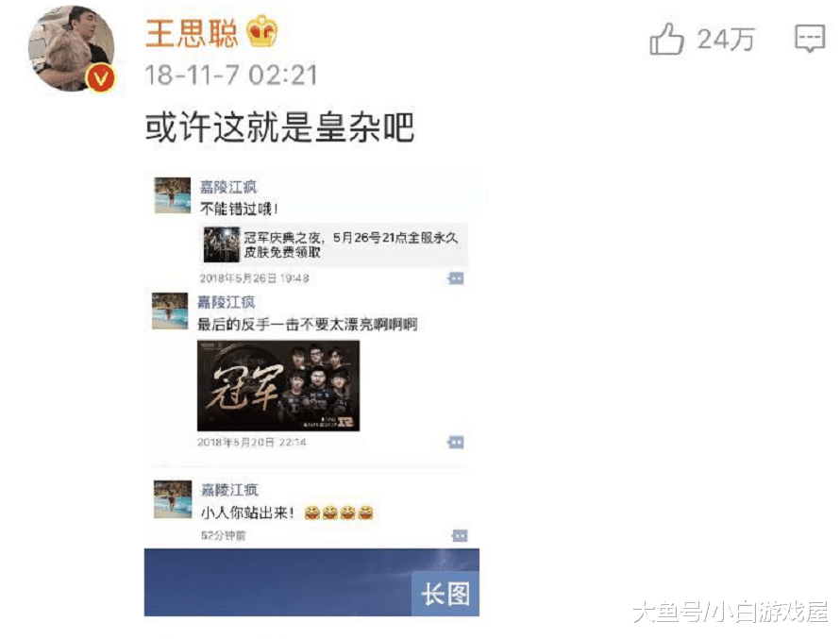Tap the comment icon beside 52分钟前

[460, 535]
